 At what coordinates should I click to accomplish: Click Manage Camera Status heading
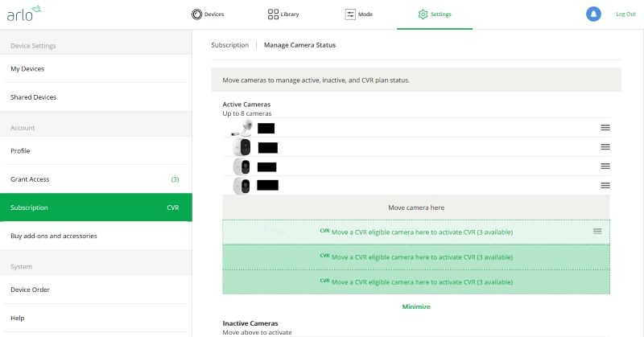tap(299, 45)
